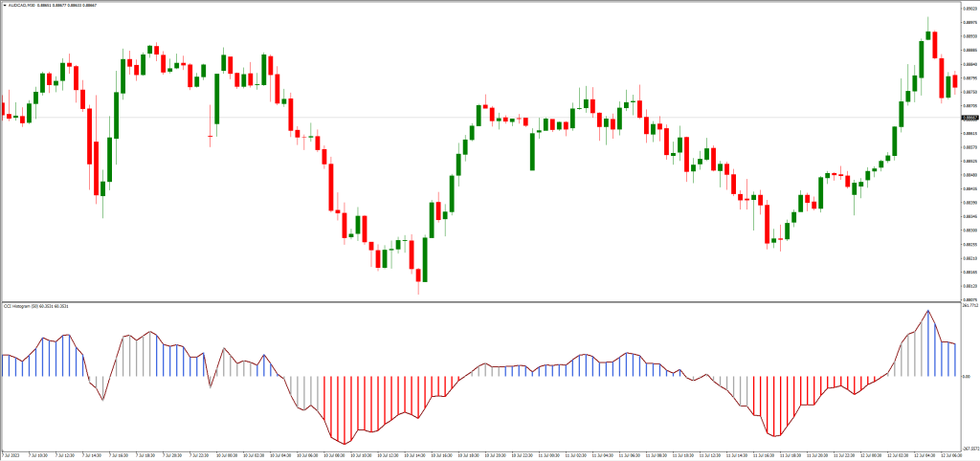Select the CCI Histogram (50) indicator label
Screen dimensions: 980x461
tap(27, 306)
